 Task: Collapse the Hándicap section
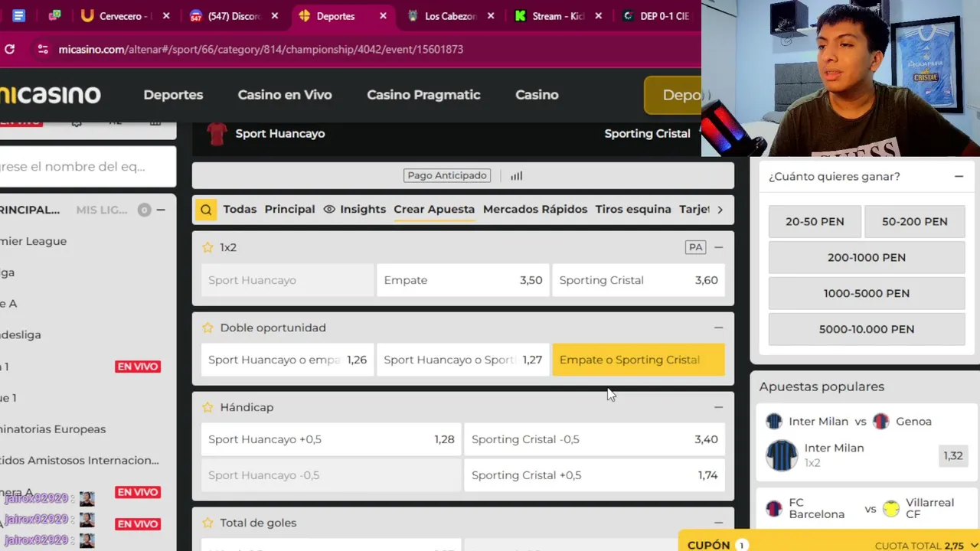(x=718, y=407)
